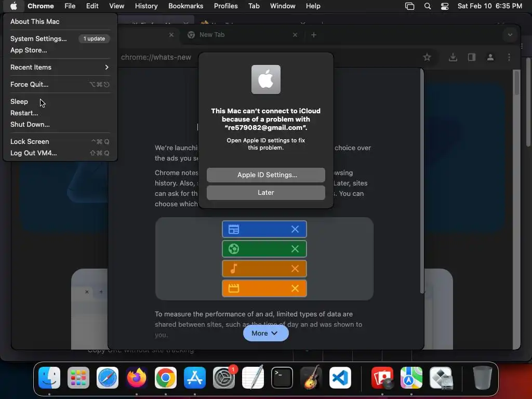Open App Store from the Dock

(x=195, y=378)
